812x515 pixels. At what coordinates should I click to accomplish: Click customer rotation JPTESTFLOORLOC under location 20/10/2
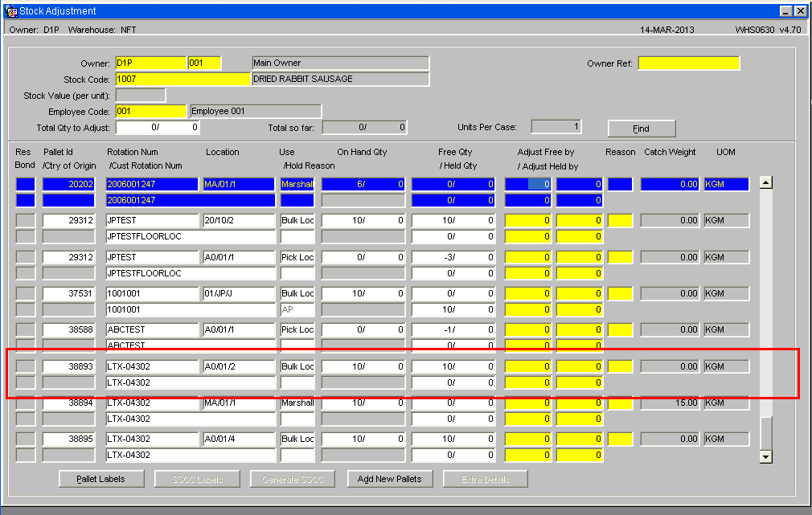[191, 236]
